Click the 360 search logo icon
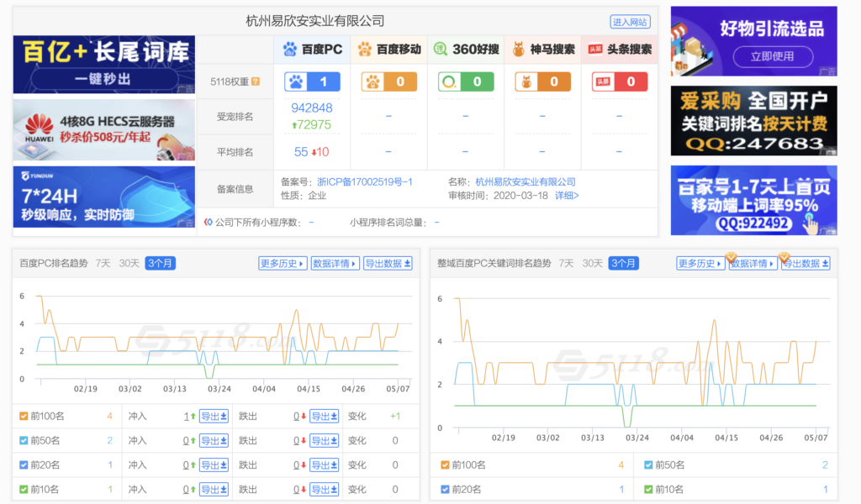The height and width of the screenshot is (504, 861). [x=441, y=50]
